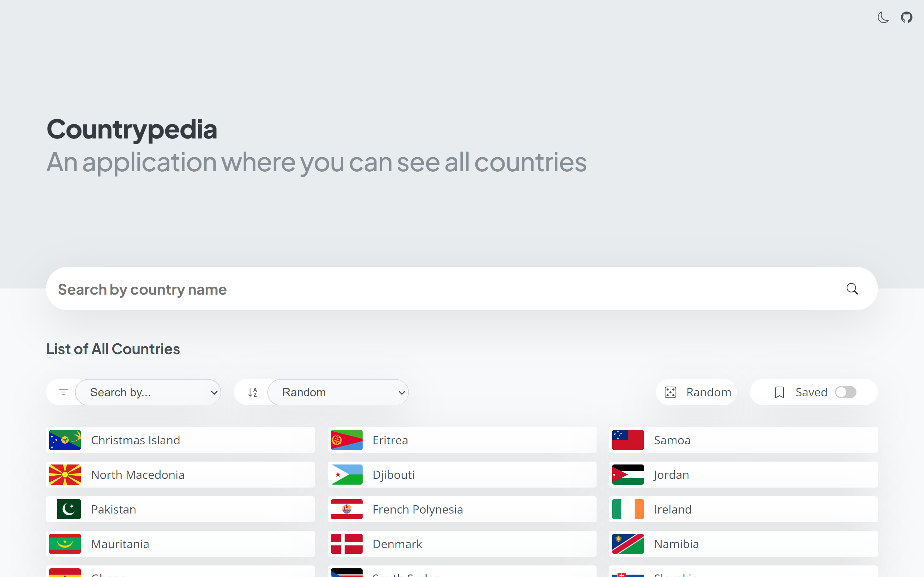Click the filter icon beside Search by

[x=63, y=392]
